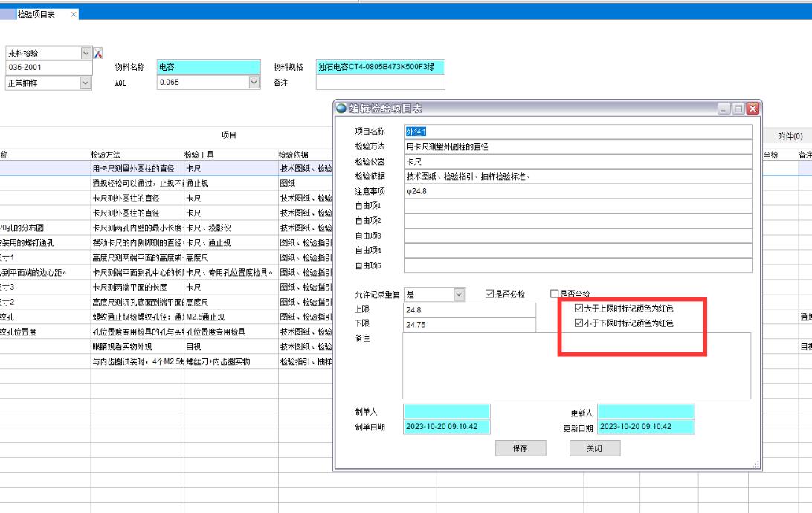Click the clear-filter icon beside 来料检验 dropdown
812x513 pixels.
pos(97,54)
